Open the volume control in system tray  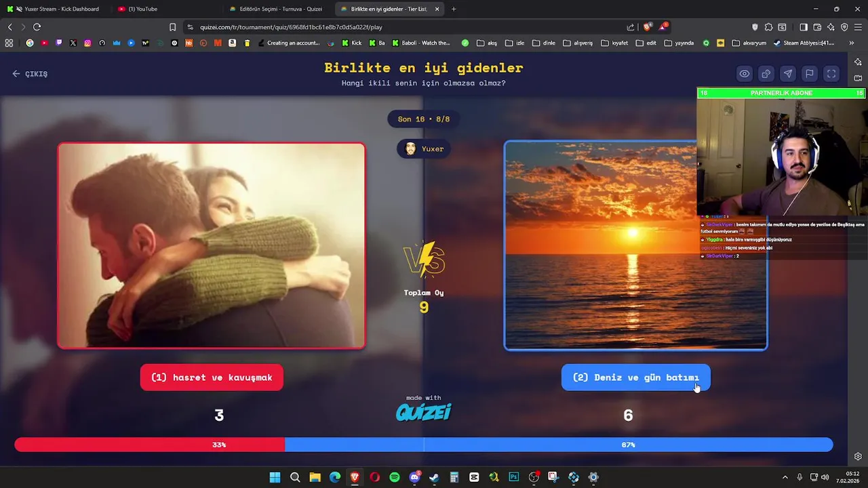pos(825,477)
